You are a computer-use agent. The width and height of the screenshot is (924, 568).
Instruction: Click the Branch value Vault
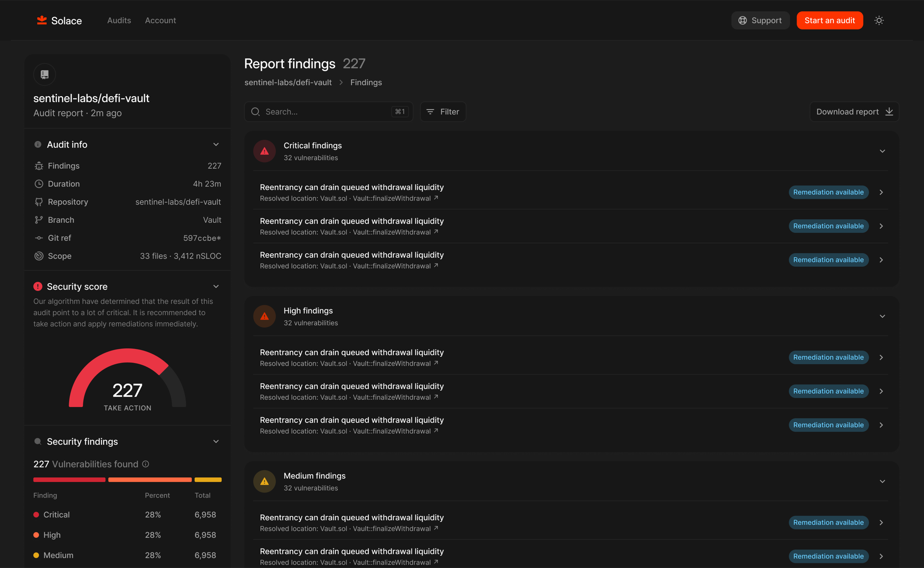pos(212,220)
